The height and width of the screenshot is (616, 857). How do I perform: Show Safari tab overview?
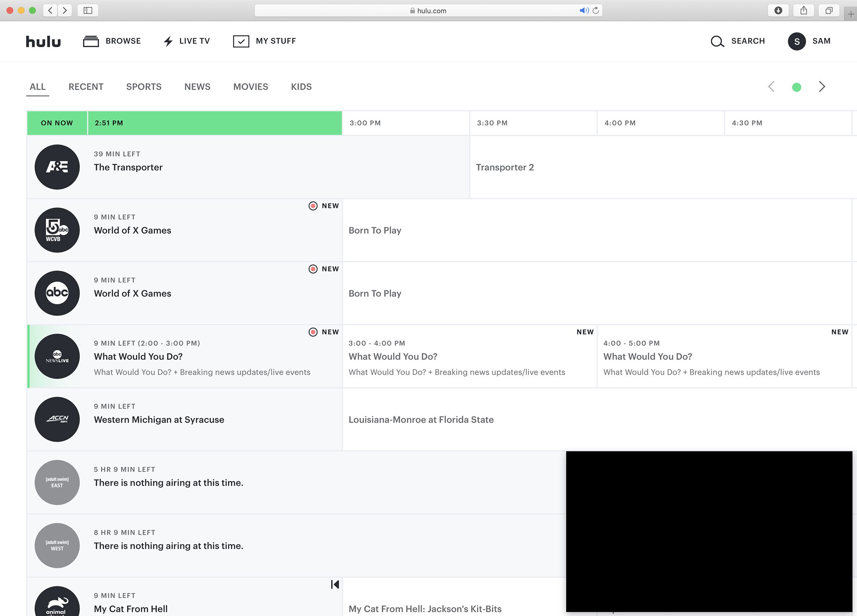tap(829, 10)
